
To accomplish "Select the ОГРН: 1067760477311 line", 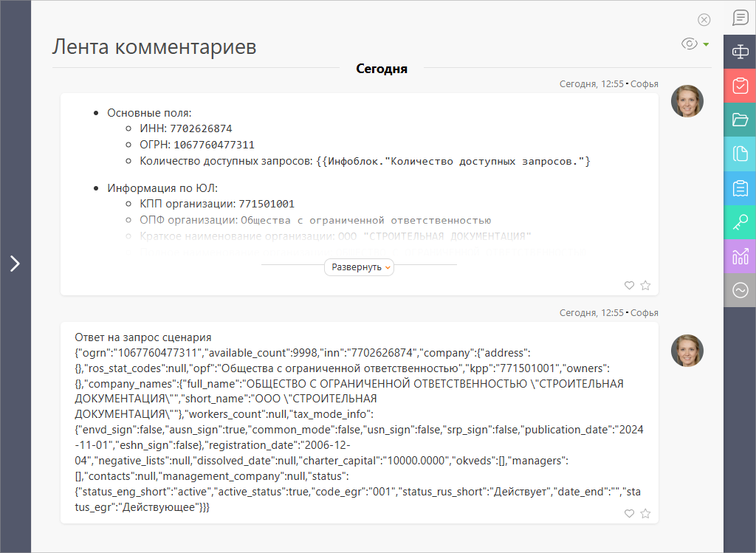I will coord(197,145).
